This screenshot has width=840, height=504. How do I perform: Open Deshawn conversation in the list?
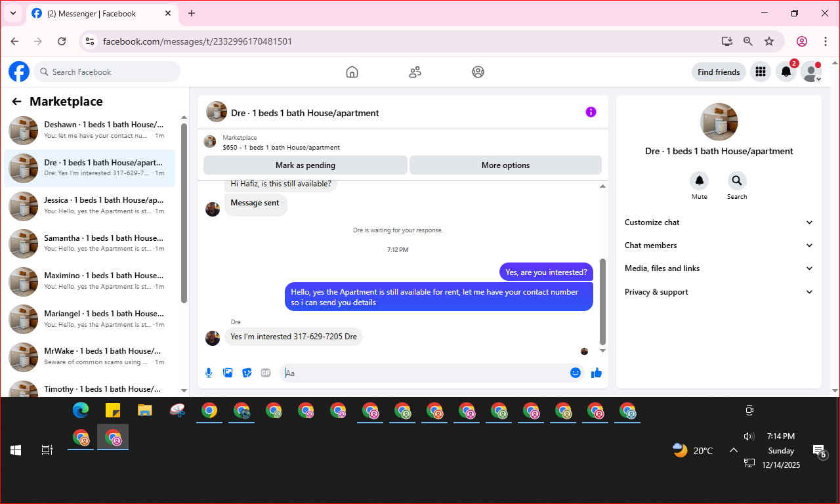(x=90, y=130)
